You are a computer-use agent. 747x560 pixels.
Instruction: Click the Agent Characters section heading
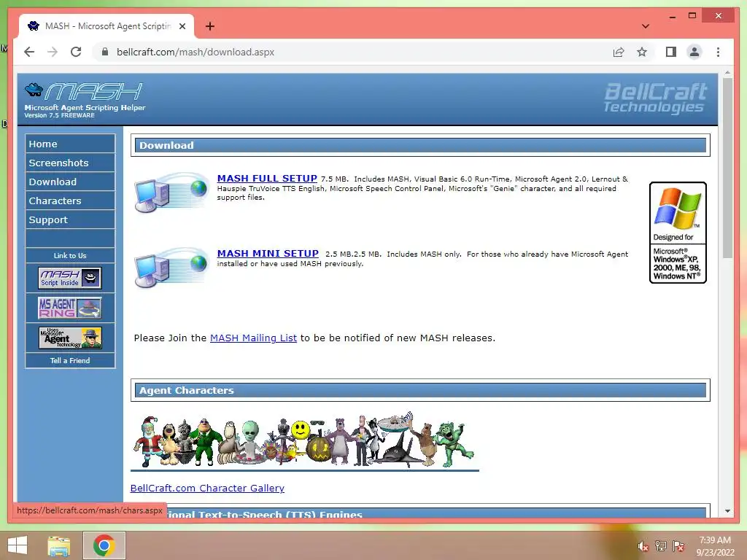coord(420,391)
